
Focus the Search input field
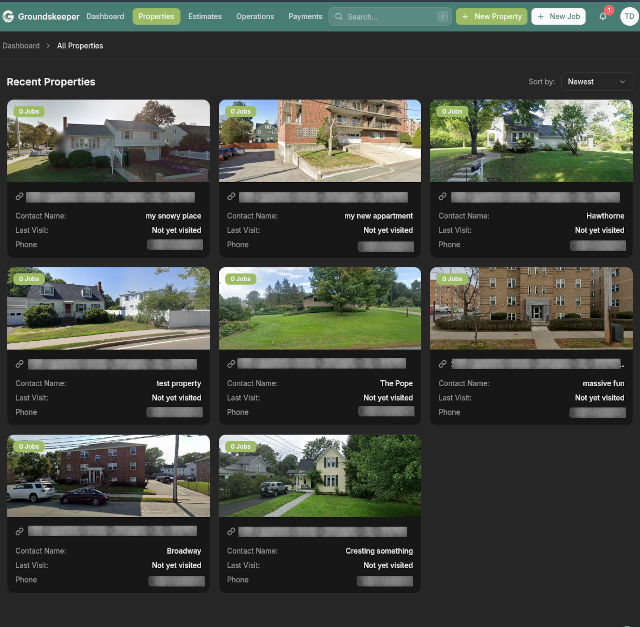390,17
